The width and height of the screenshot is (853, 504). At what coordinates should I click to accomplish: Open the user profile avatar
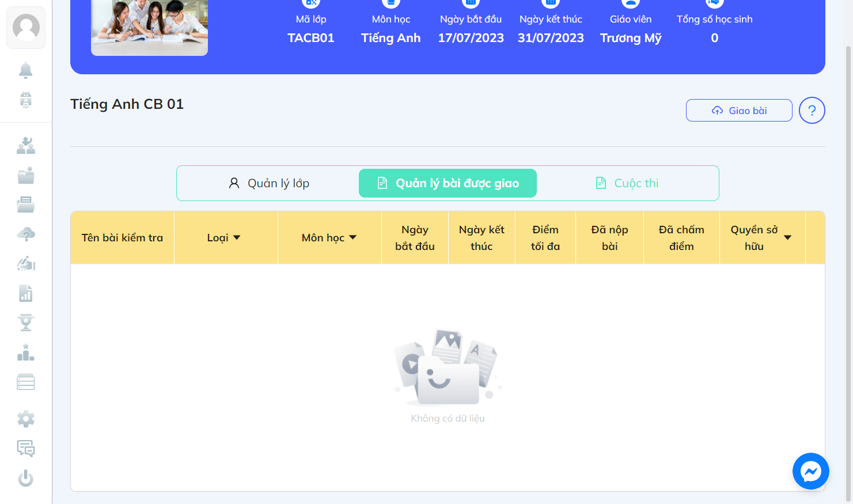(26, 27)
